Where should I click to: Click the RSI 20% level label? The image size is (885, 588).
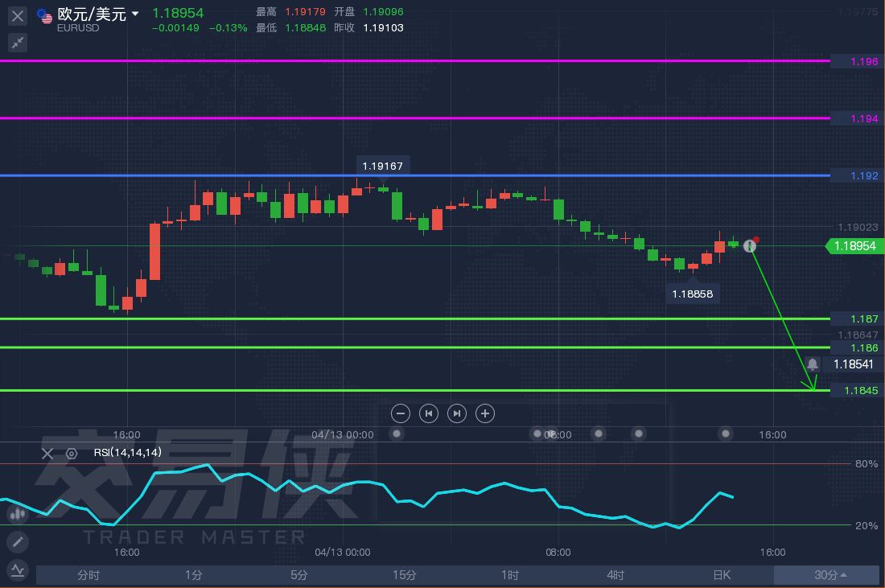pyautogui.click(x=866, y=525)
